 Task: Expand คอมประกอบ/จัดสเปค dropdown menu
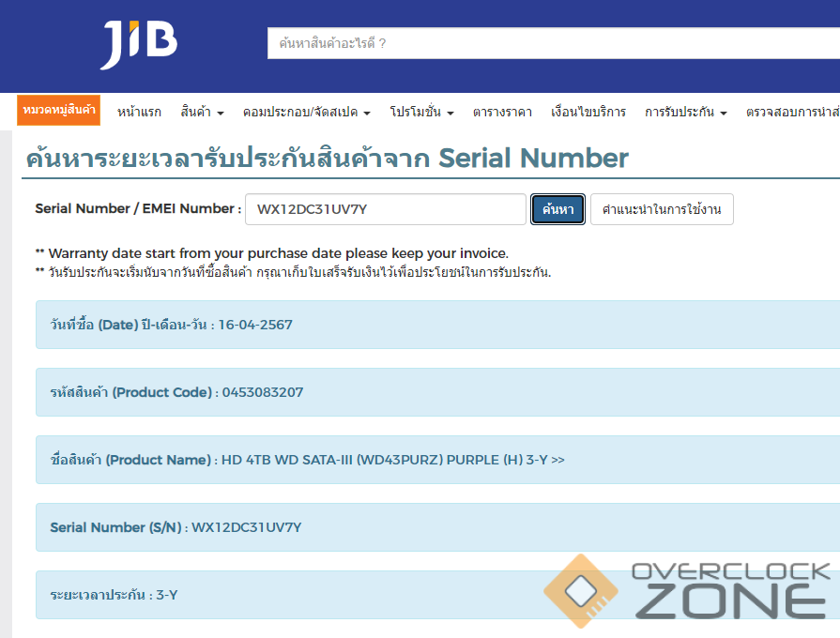pos(306,112)
